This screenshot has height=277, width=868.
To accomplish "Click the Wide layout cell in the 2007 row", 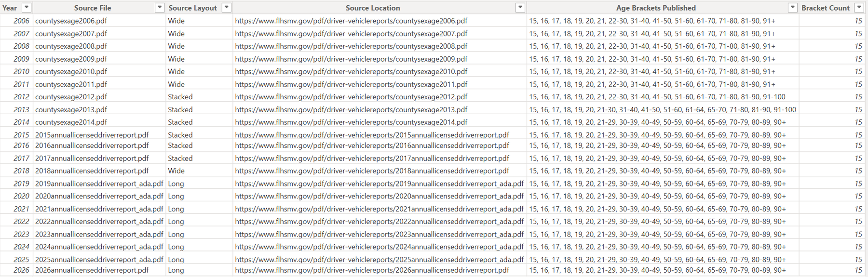I will (x=176, y=34).
